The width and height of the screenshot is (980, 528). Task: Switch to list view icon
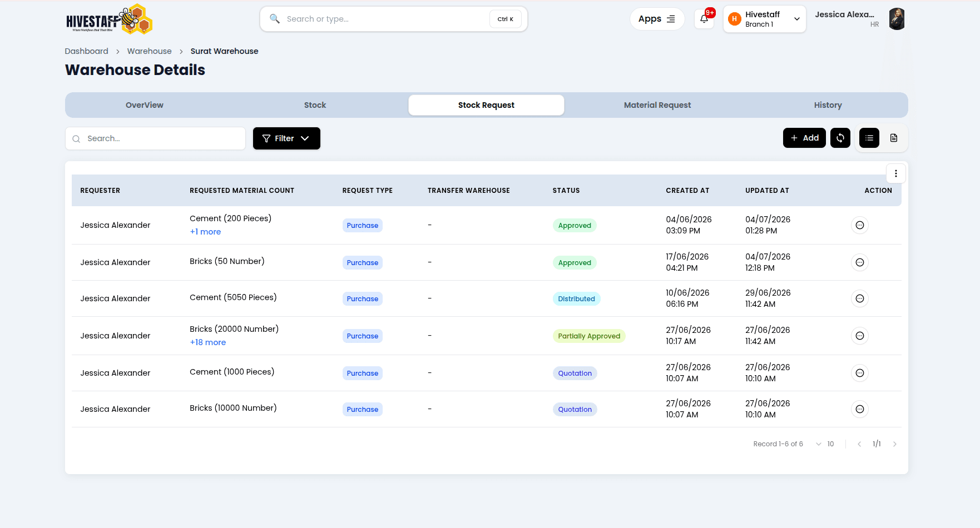(869, 138)
